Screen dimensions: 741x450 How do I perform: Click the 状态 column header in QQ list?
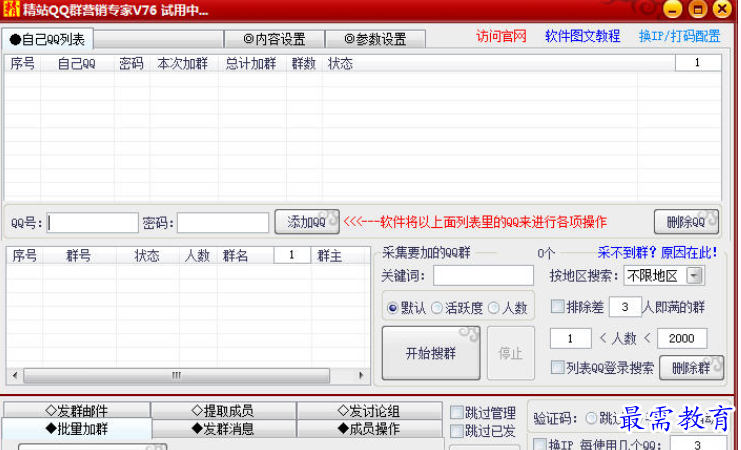340,63
